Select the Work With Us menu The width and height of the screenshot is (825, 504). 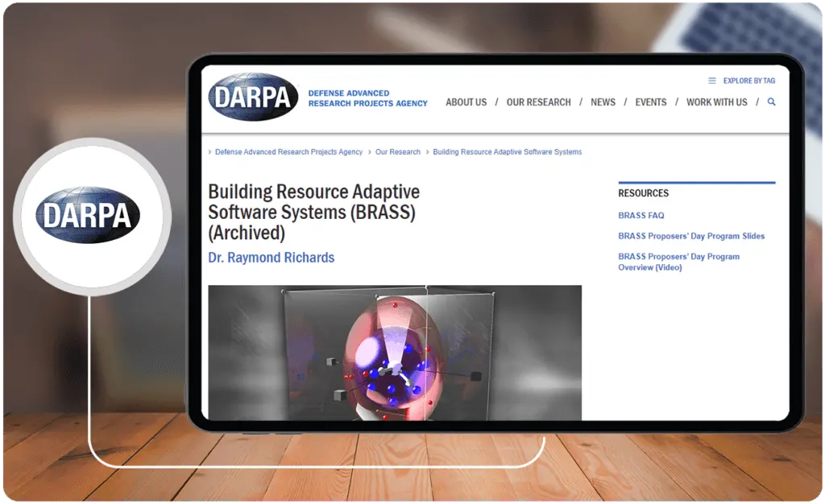[716, 102]
